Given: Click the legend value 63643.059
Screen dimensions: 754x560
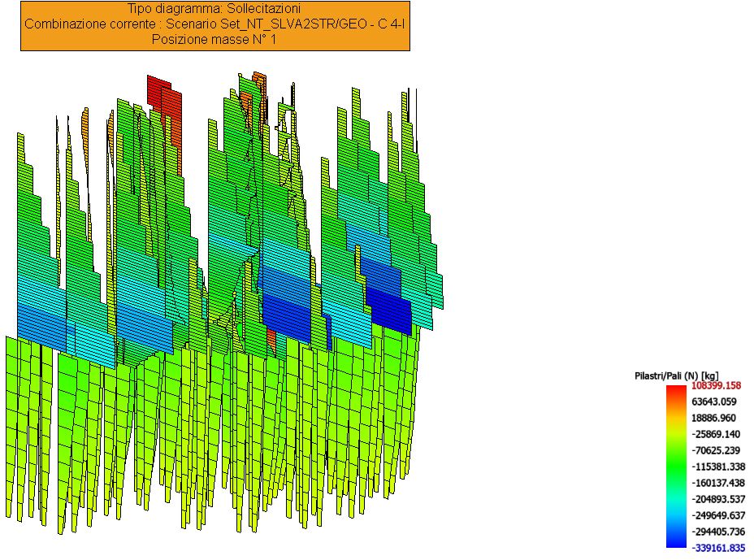Looking at the screenshot, I should 713,402.
